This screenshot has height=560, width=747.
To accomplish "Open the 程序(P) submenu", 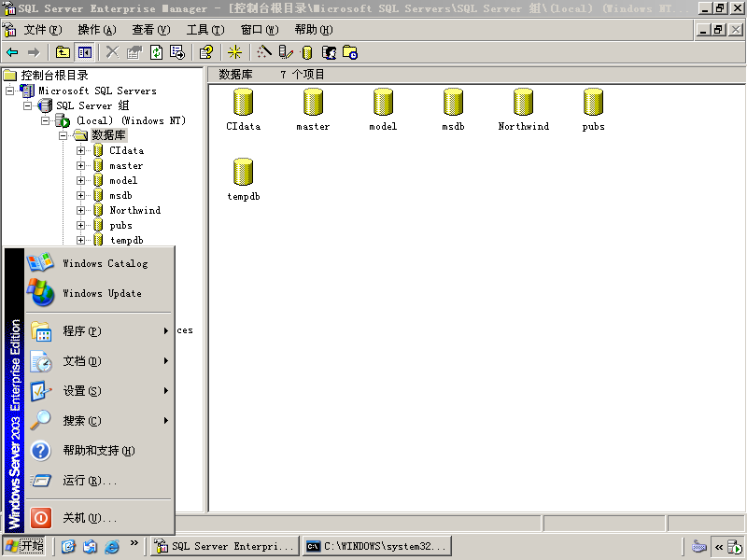I will point(99,331).
